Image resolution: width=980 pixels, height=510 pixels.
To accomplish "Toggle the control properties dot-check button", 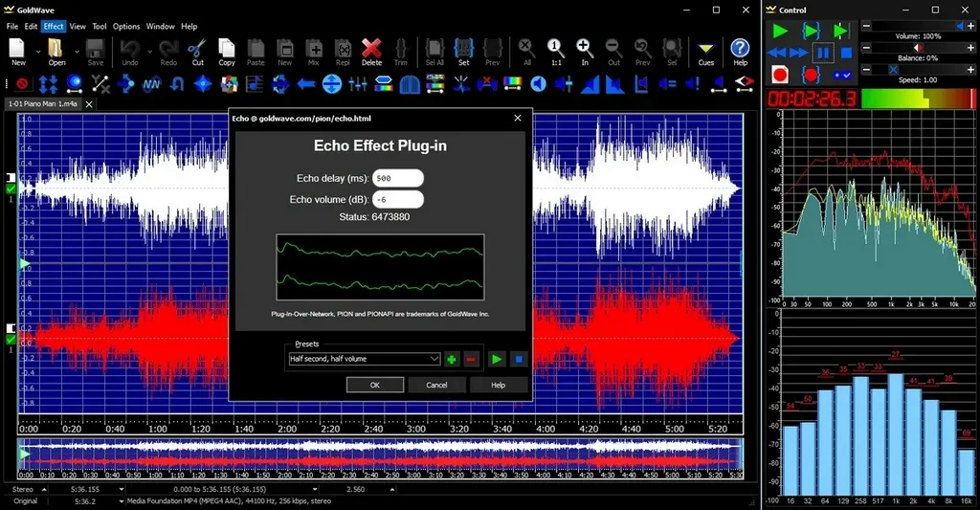I will (842, 75).
